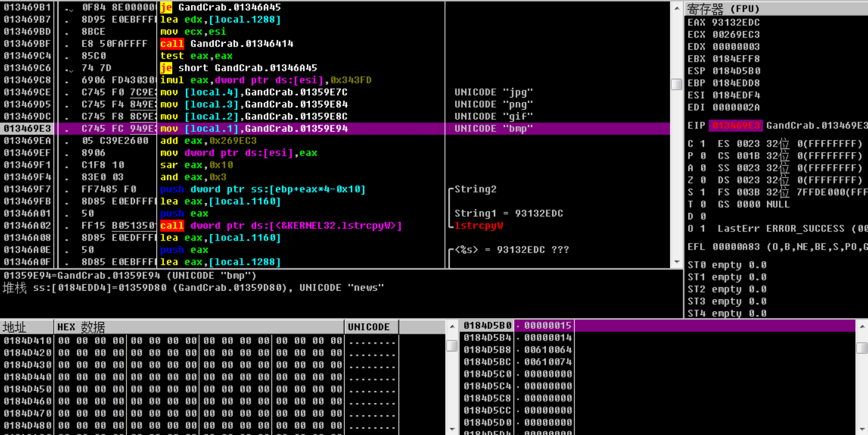Select the and eax,0x3 instruction
Screen dimensions: 868x435
(193, 177)
